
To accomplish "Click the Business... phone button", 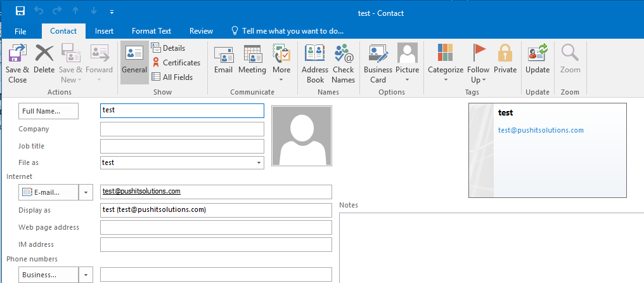I will tap(48, 275).
